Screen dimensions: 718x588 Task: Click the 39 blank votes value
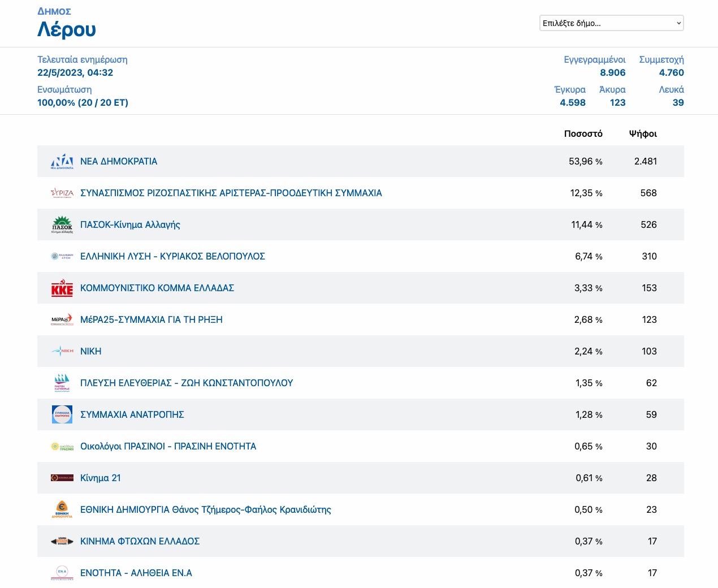(x=678, y=102)
